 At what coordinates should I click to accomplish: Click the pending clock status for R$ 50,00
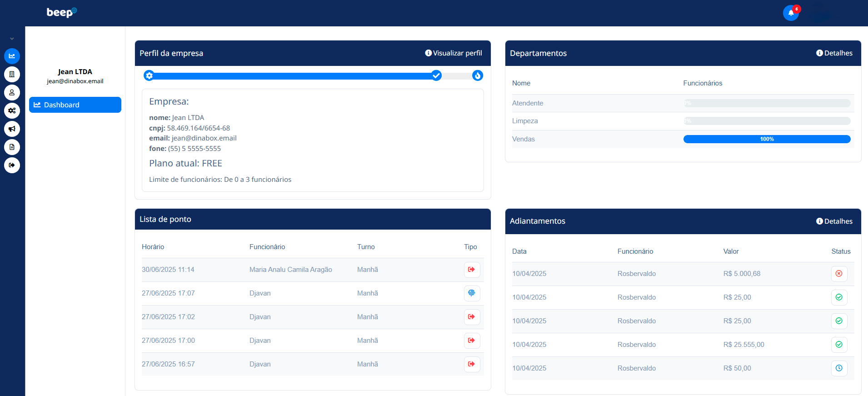[x=839, y=368]
